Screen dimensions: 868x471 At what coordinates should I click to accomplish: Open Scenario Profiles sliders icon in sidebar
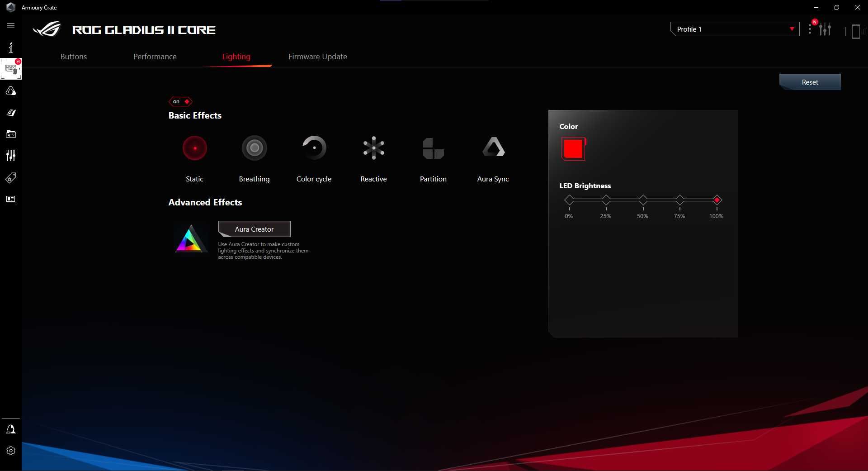coord(11,156)
